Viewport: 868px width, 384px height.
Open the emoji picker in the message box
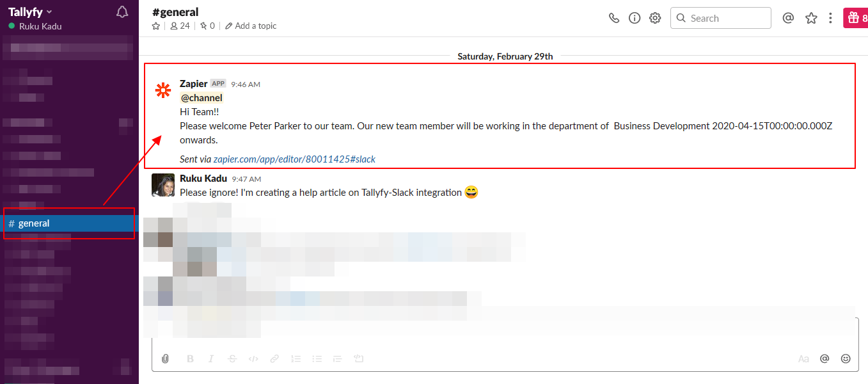[846, 358]
